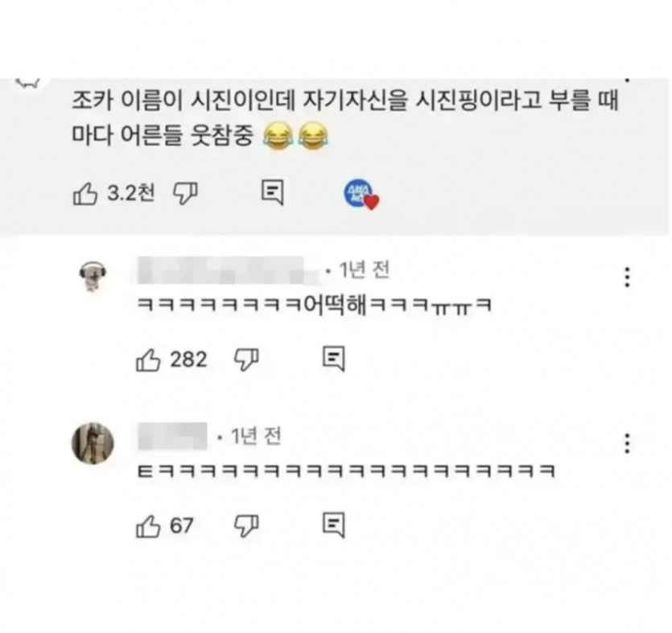Reply to the comment with 67 likes

click(333, 524)
